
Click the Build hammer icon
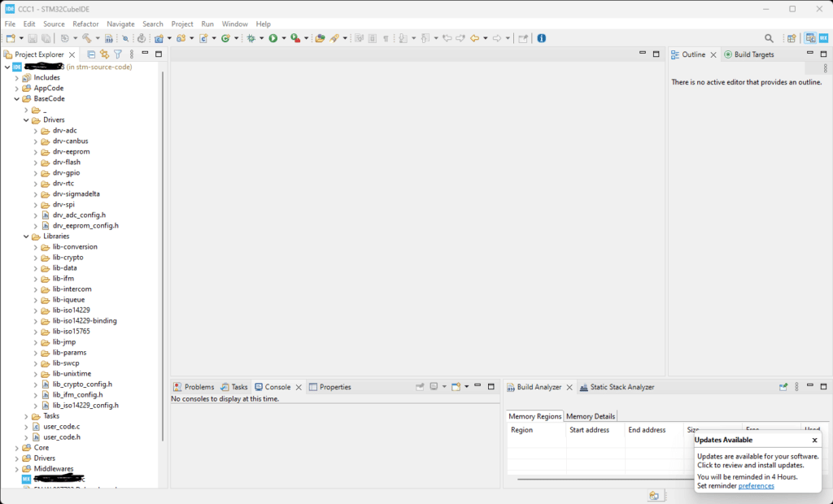86,38
